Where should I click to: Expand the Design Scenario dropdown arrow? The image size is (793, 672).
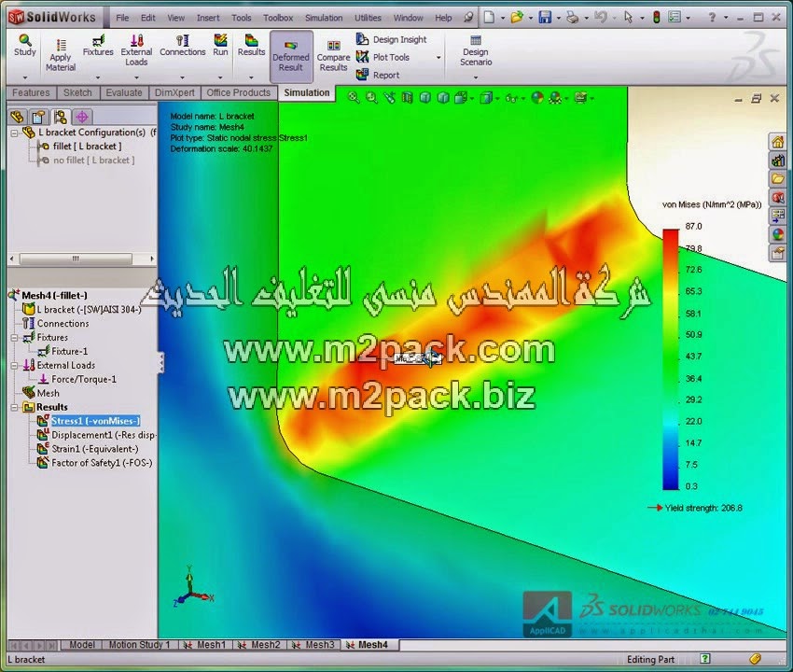point(476,77)
